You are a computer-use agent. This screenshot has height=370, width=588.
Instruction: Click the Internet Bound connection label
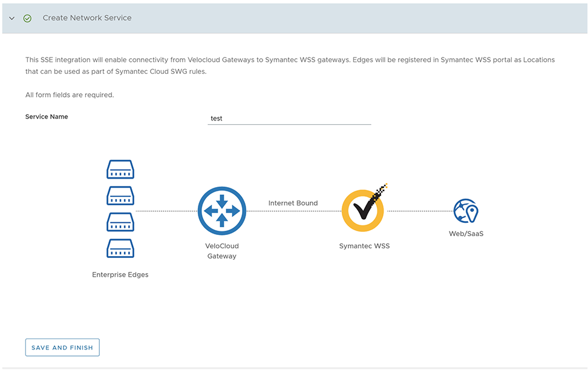coord(293,203)
